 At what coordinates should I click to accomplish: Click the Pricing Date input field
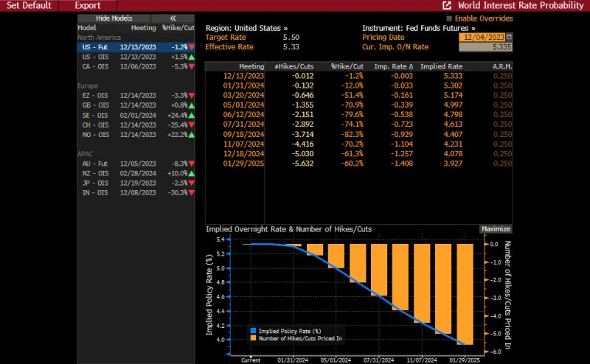482,37
